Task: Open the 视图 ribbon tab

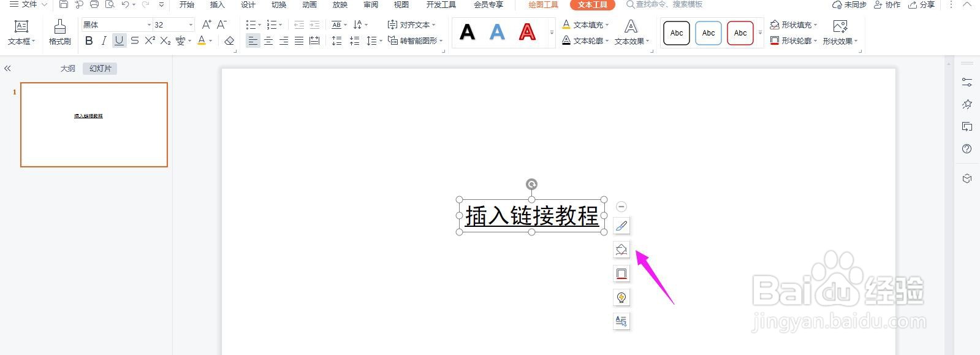Action: click(401, 4)
